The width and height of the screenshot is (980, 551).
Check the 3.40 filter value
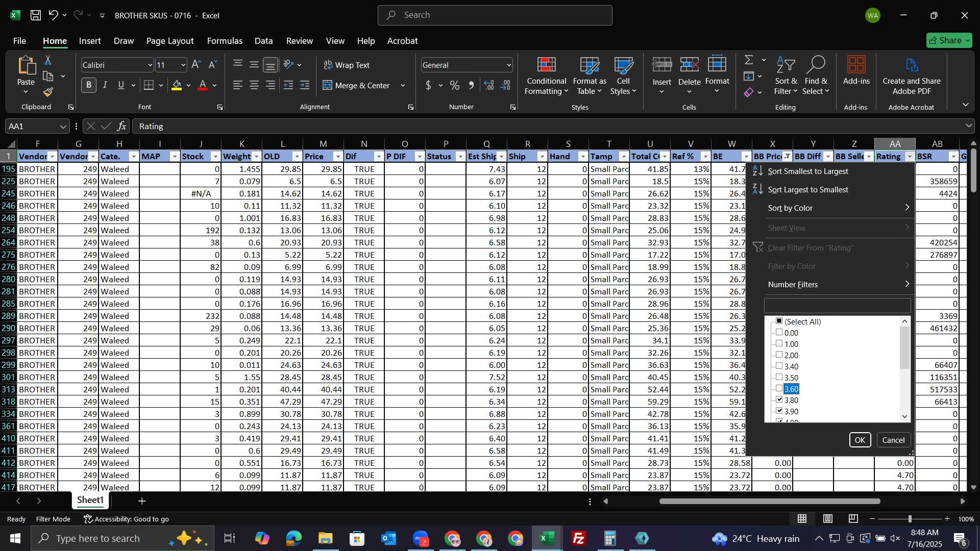779,366
